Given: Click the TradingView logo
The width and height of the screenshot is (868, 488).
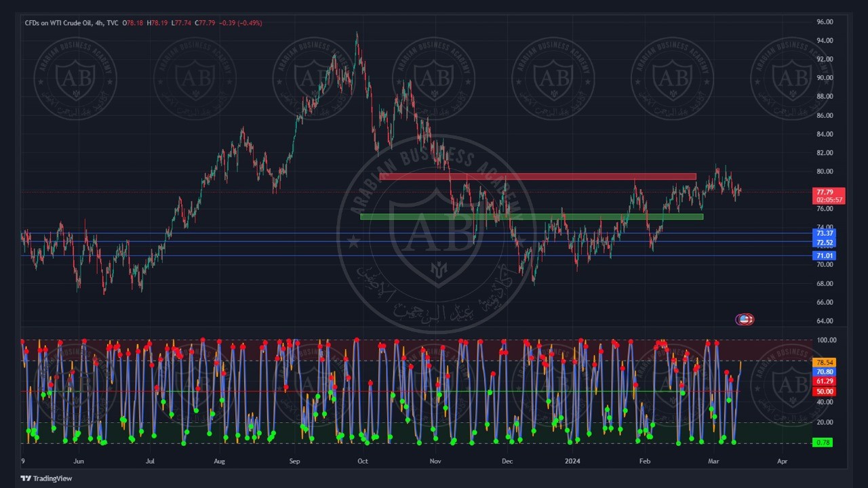Looking at the screenshot, I should point(46,479).
